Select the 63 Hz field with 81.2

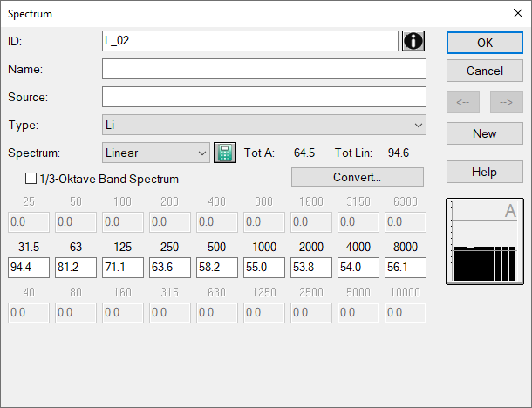(76, 268)
